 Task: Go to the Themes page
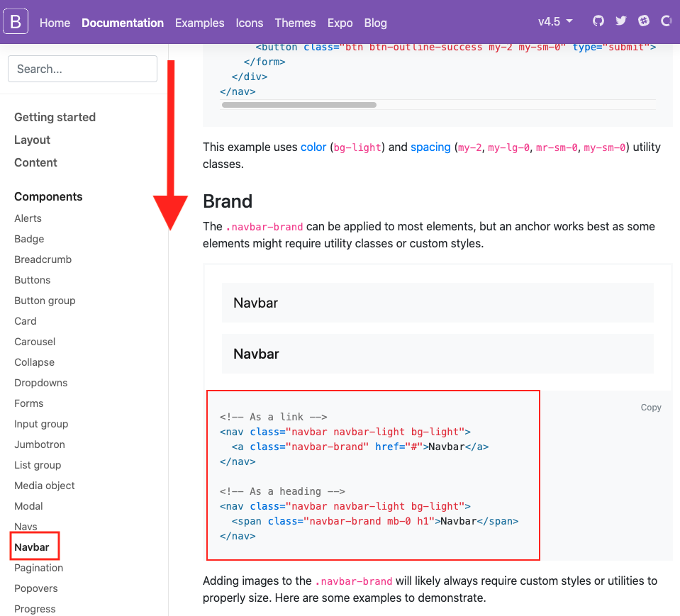295,23
